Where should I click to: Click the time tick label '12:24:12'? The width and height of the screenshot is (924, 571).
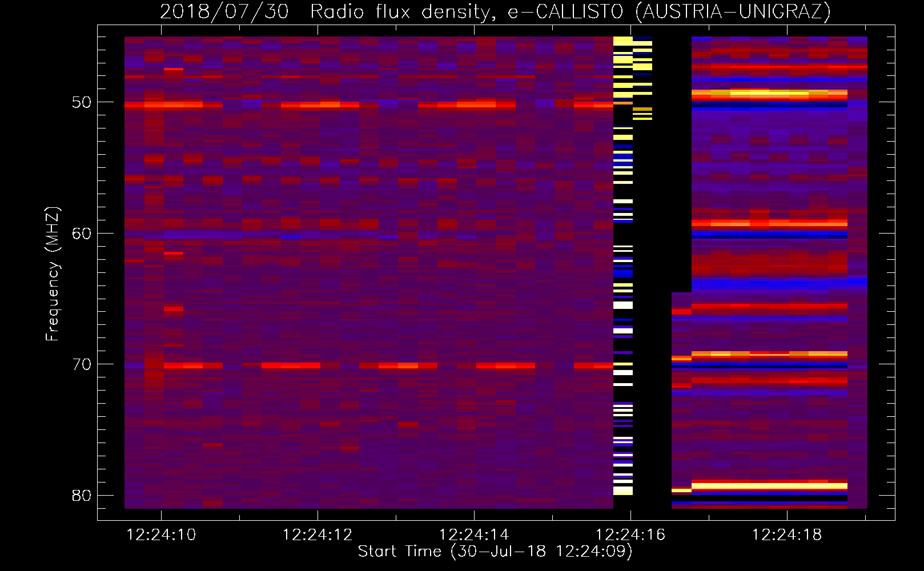[318, 534]
